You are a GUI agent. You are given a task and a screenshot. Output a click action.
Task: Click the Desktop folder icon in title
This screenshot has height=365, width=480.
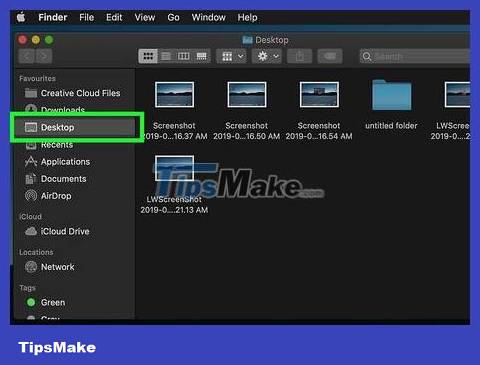247,40
